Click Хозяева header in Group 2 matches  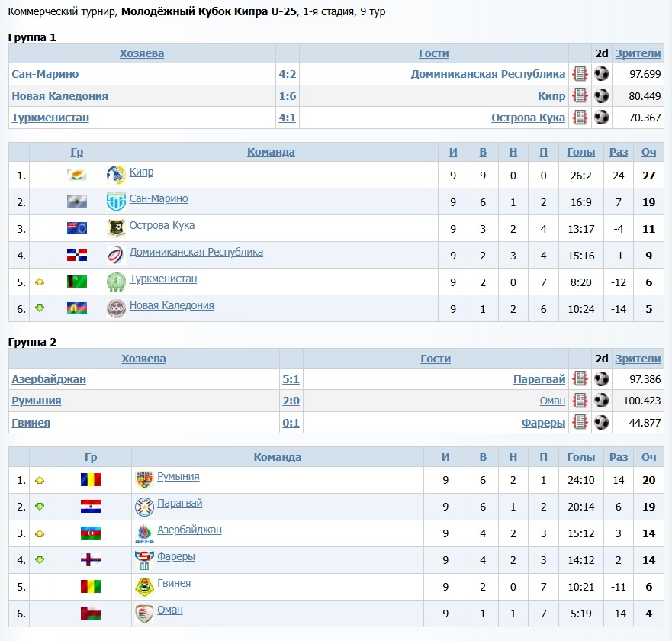click(x=143, y=359)
